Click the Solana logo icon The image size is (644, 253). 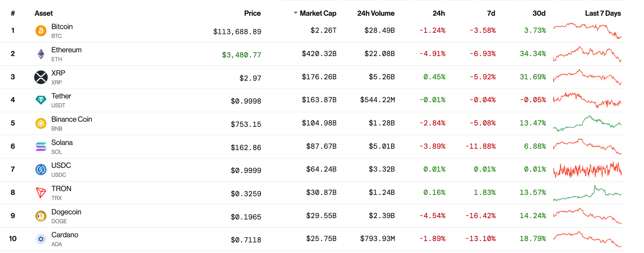(x=41, y=147)
